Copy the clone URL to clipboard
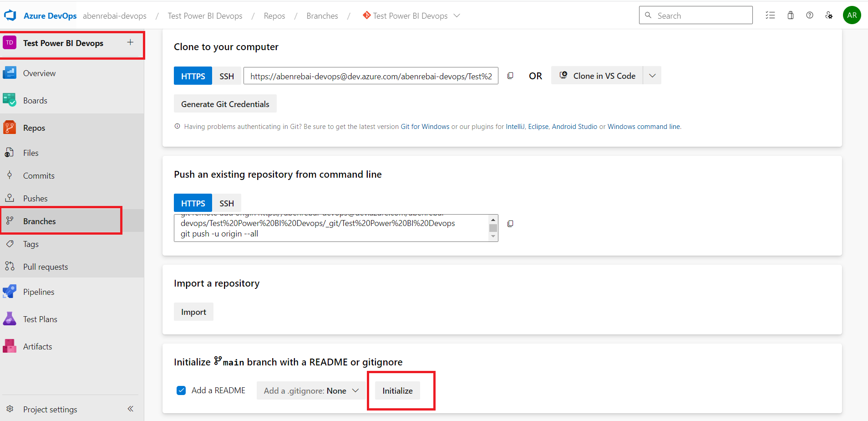 [x=510, y=76]
